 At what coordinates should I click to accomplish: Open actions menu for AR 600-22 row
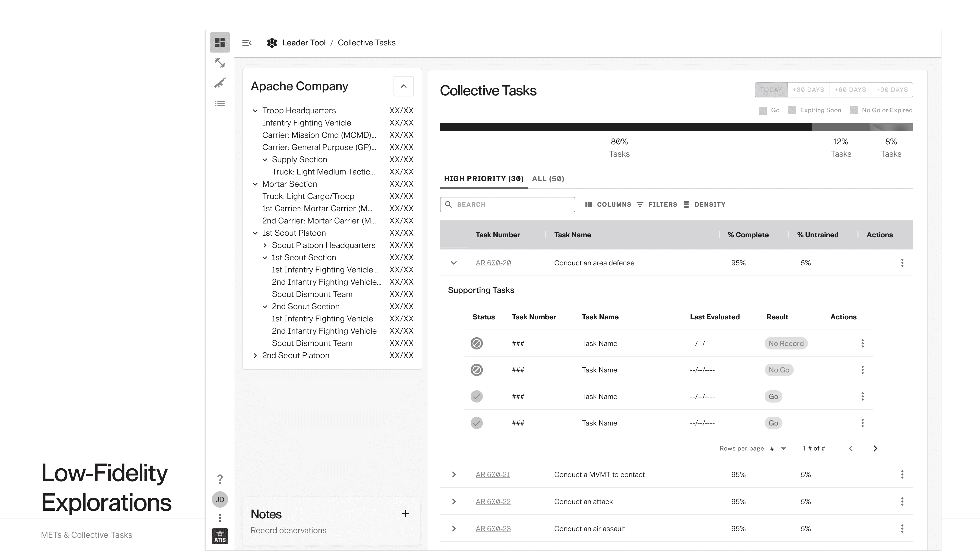pyautogui.click(x=902, y=501)
